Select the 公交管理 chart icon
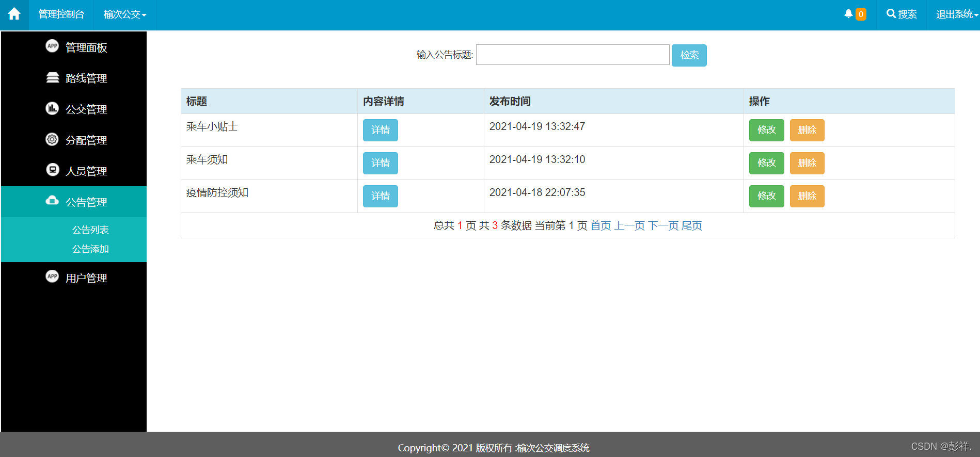Image resolution: width=980 pixels, height=457 pixels. [x=52, y=108]
